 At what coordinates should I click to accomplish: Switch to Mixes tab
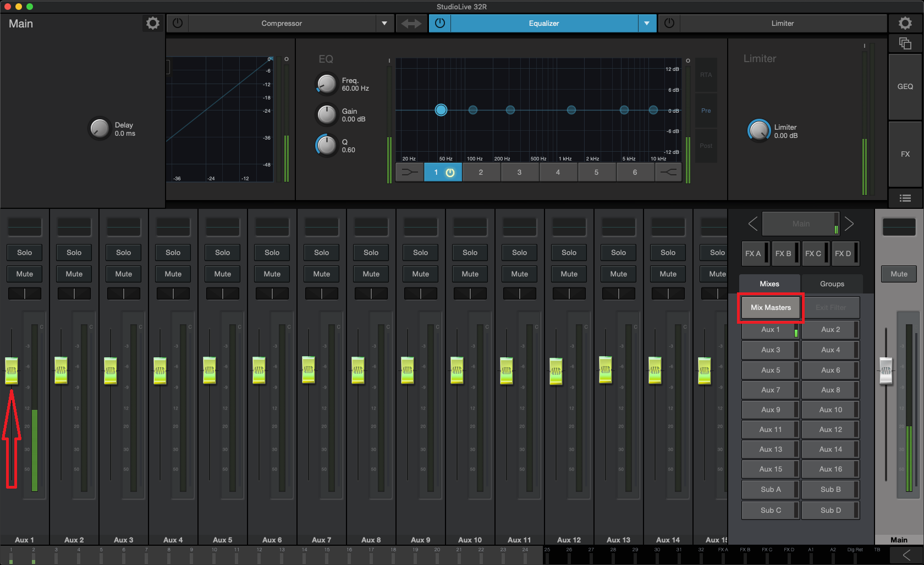[769, 284]
